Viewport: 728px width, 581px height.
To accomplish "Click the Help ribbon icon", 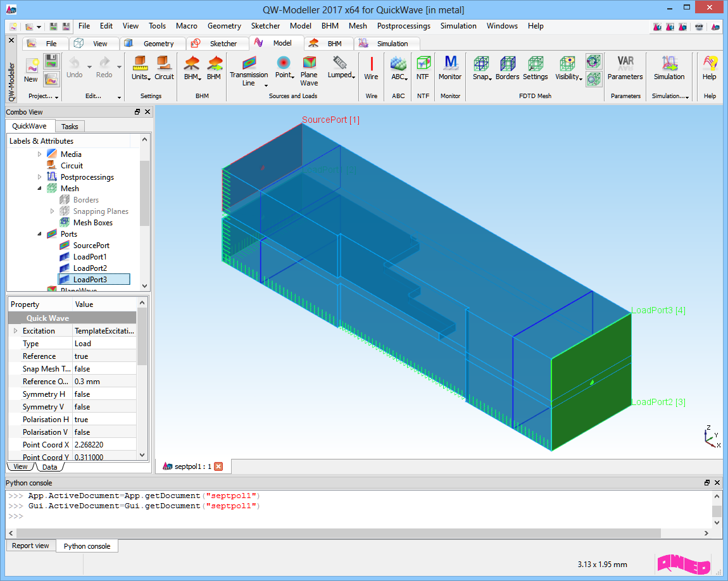I will pos(710,63).
